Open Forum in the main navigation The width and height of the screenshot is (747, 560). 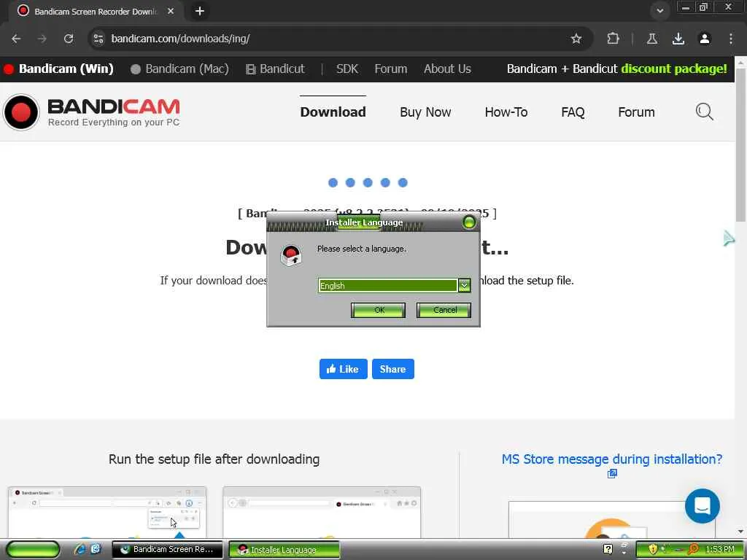636,112
